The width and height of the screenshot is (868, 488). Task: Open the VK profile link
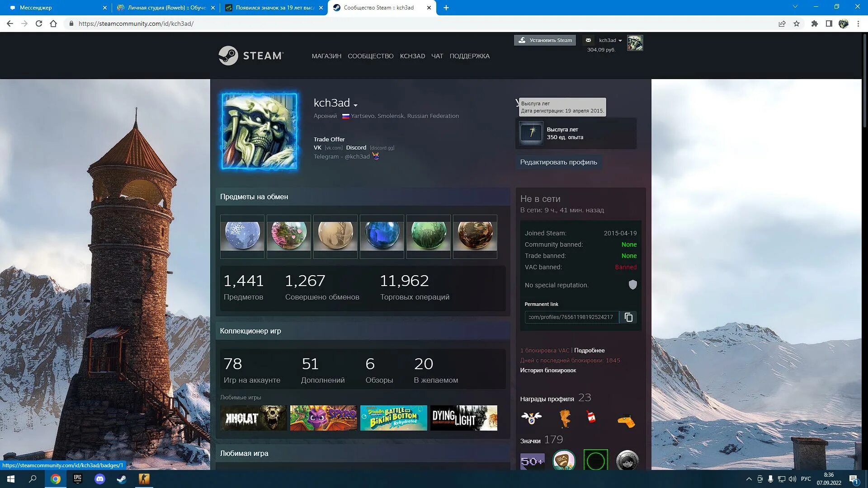coord(317,147)
